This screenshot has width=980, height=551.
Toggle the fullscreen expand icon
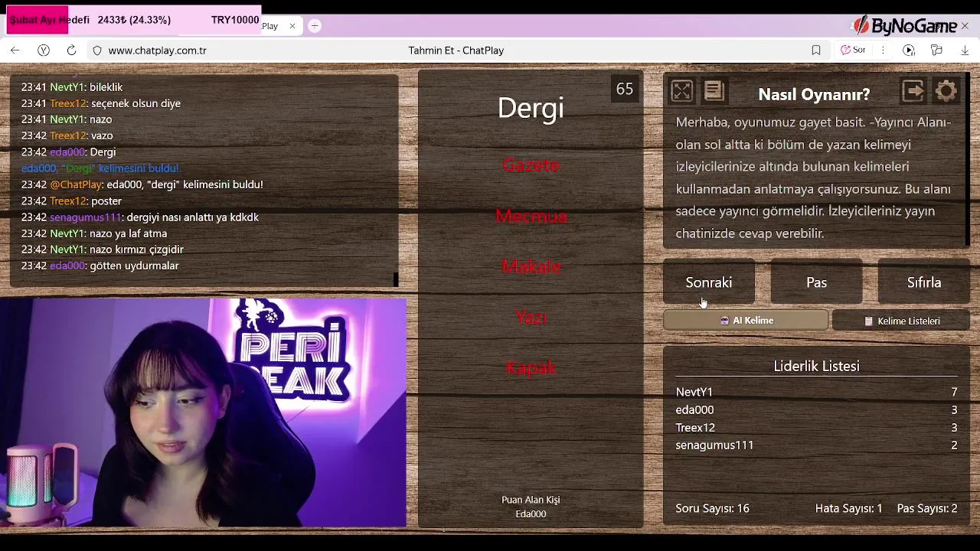coord(681,92)
